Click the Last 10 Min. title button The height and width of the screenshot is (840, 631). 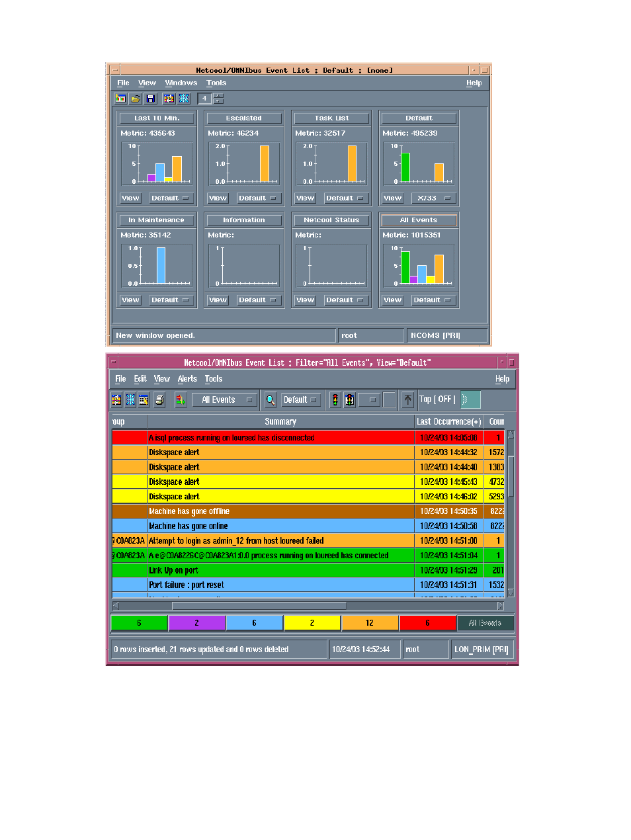[x=157, y=118]
